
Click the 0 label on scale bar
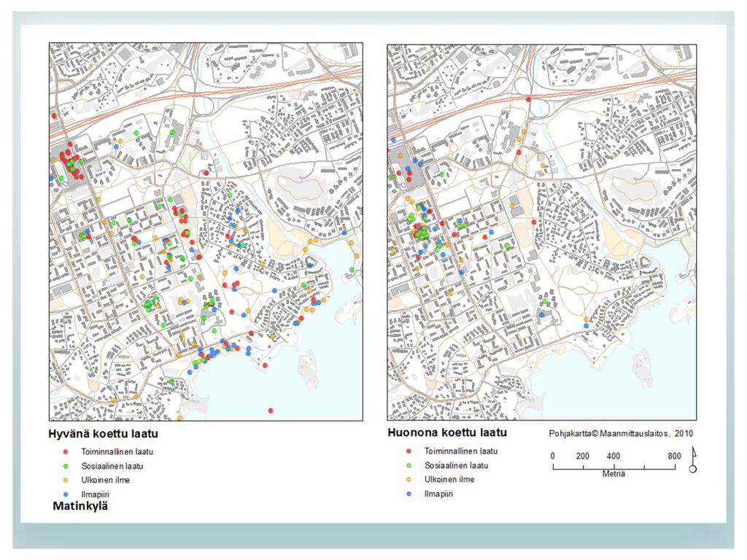point(553,456)
